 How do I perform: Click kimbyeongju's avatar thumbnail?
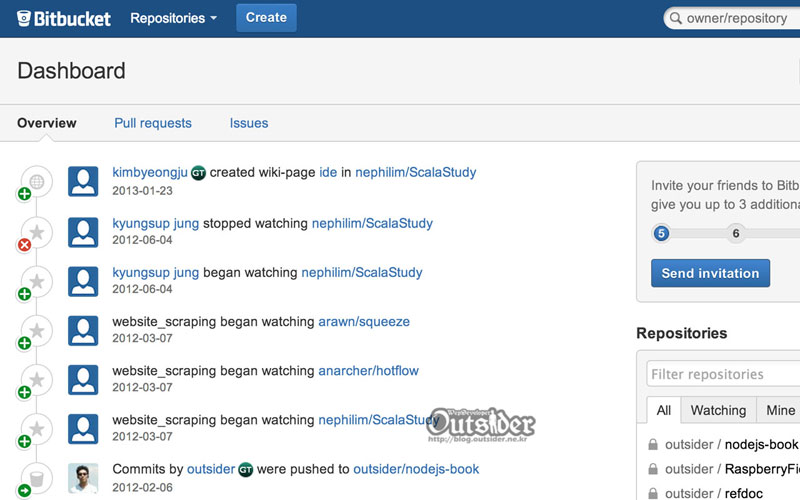pos(83,181)
